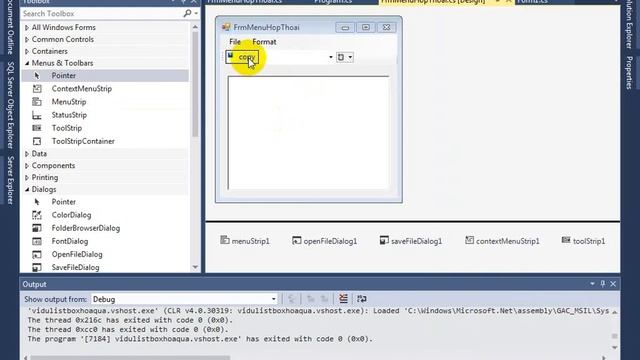Close the Output panel
The height and width of the screenshot is (360, 640).
pyautogui.click(x=613, y=284)
